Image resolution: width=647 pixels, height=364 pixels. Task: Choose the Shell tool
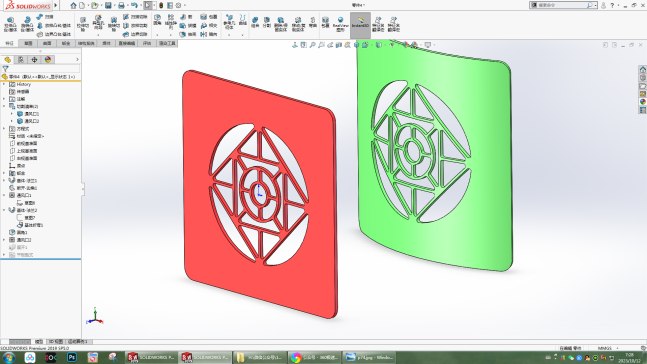pos(187,34)
